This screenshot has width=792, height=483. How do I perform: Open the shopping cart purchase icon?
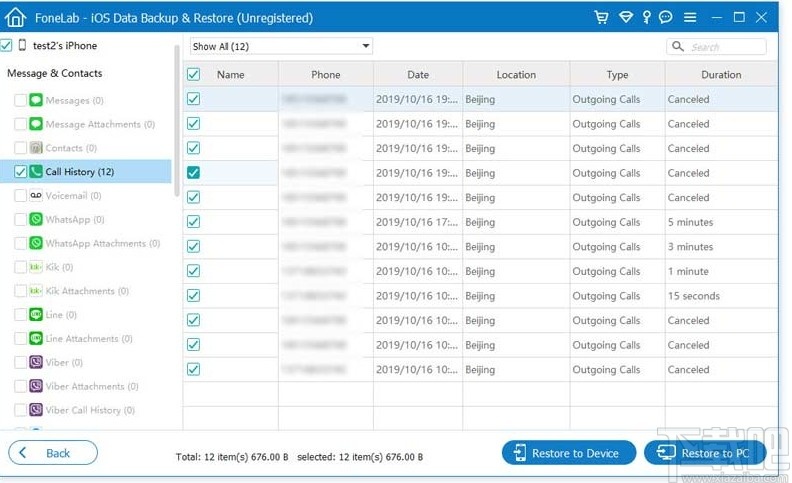(x=601, y=17)
